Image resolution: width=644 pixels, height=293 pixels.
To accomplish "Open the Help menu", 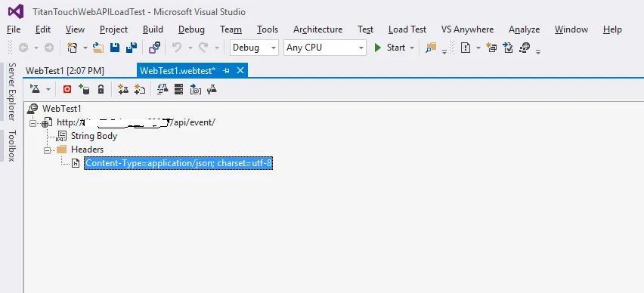I will [x=612, y=29].
